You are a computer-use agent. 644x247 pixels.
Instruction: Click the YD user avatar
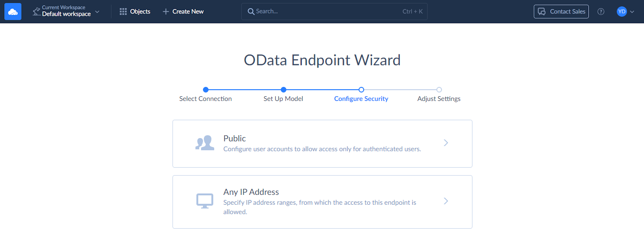(622, 12)
